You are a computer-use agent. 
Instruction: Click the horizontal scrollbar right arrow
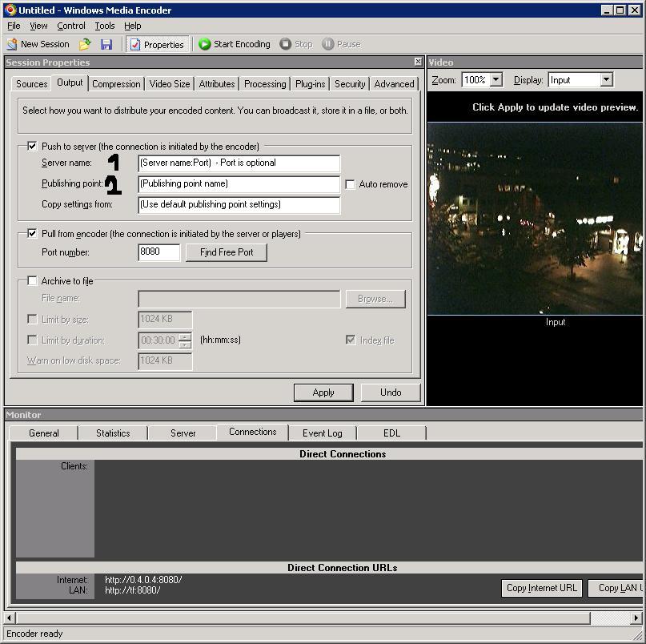(x=636, y=618)
